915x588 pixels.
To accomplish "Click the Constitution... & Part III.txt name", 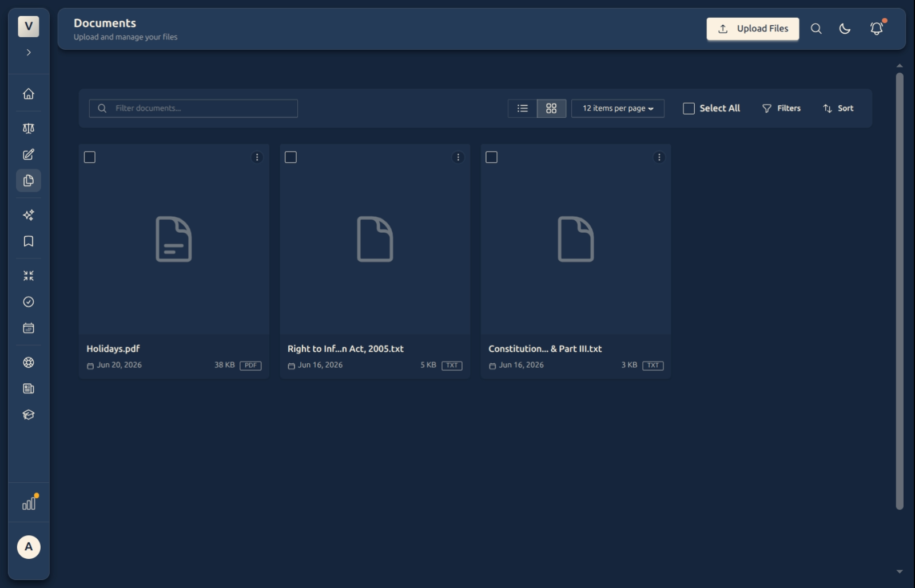I will point(545,349).
